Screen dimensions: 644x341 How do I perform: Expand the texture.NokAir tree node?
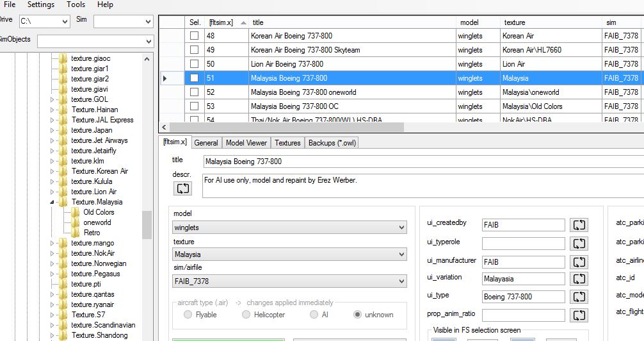[x=52, y=253]
